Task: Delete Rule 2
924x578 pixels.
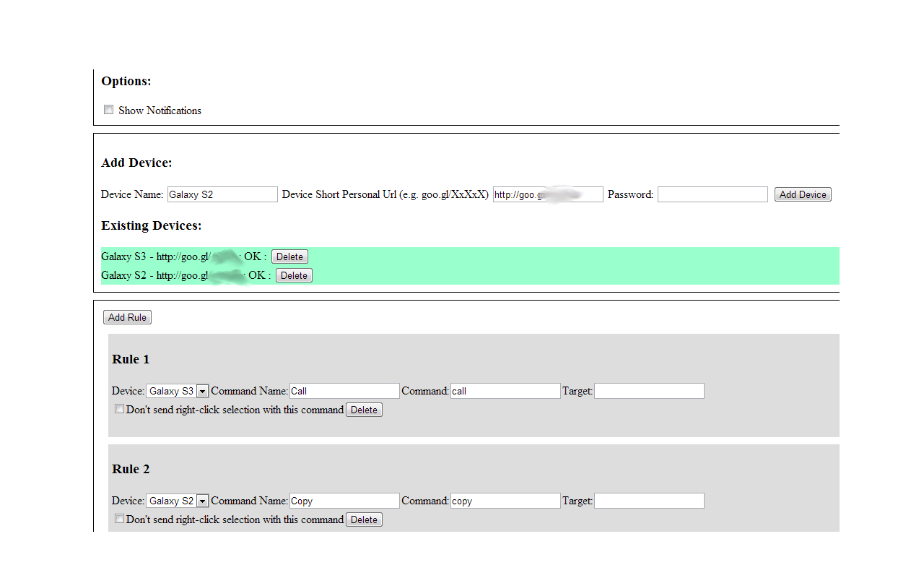Action: [364, 519]
